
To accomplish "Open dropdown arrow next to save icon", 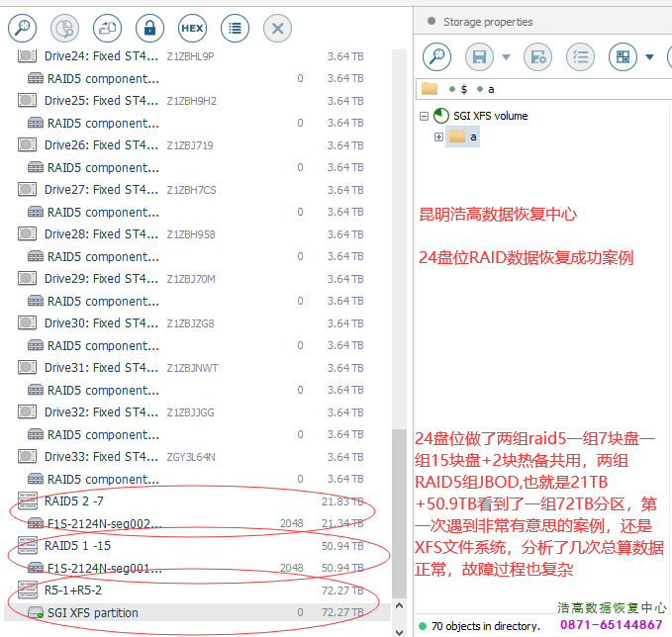I will click(x=507, y=56).
